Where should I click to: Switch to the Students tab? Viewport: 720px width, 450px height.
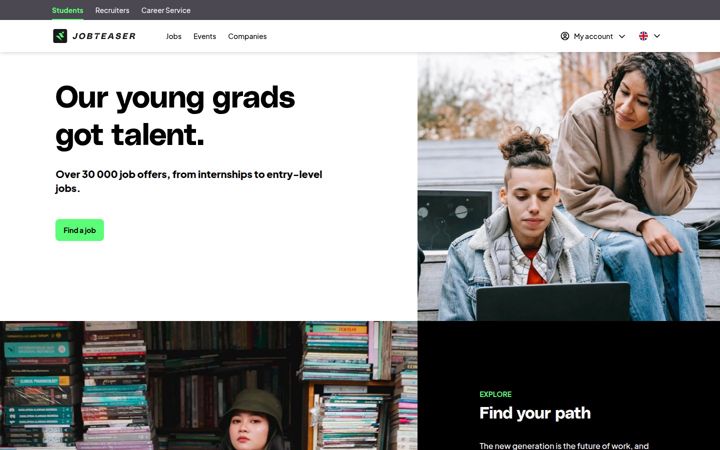coord(68,10)
